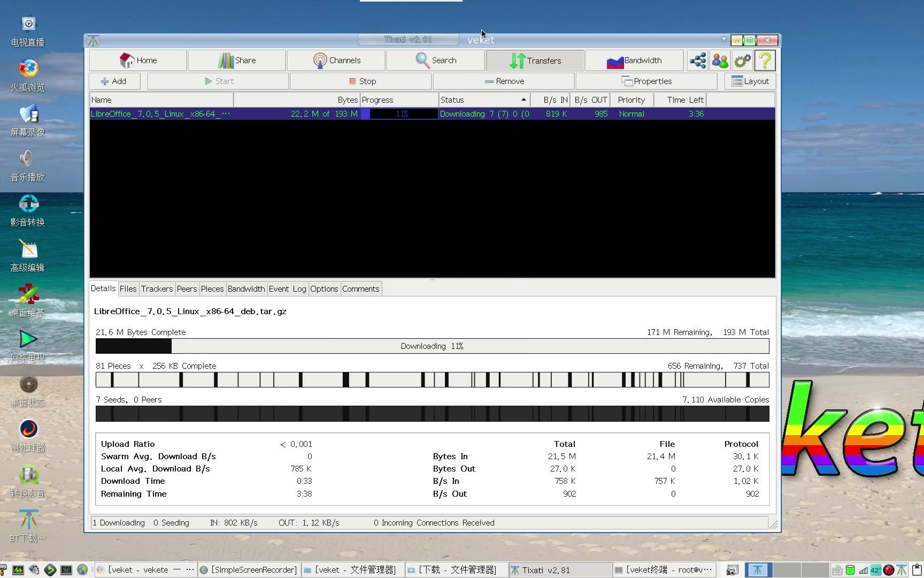The width and height of the screenshot is (924, 578).
Task: Switch to SimpleScreenRecorder in taskbar
Action: (x=249, y=570)
